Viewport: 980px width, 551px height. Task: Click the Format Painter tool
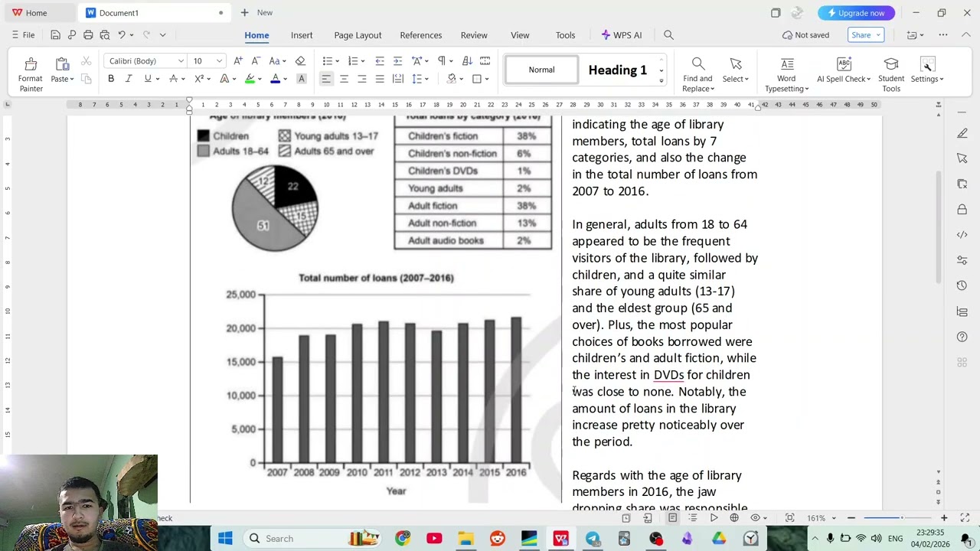(x=31, y=74)
